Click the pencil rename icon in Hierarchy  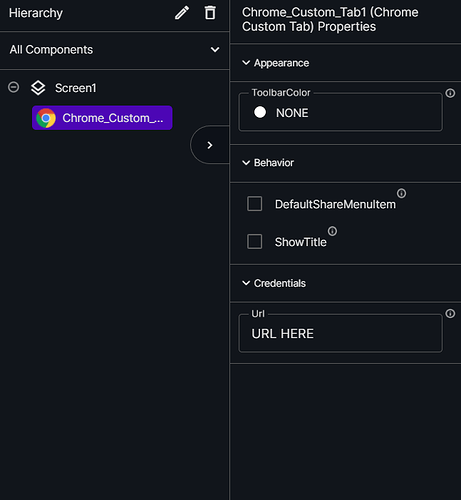(x=182, y=13)
